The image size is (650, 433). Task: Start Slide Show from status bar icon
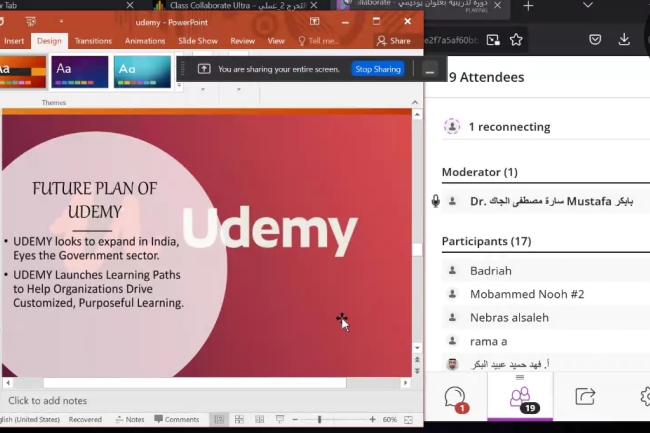tap(280, 420)
